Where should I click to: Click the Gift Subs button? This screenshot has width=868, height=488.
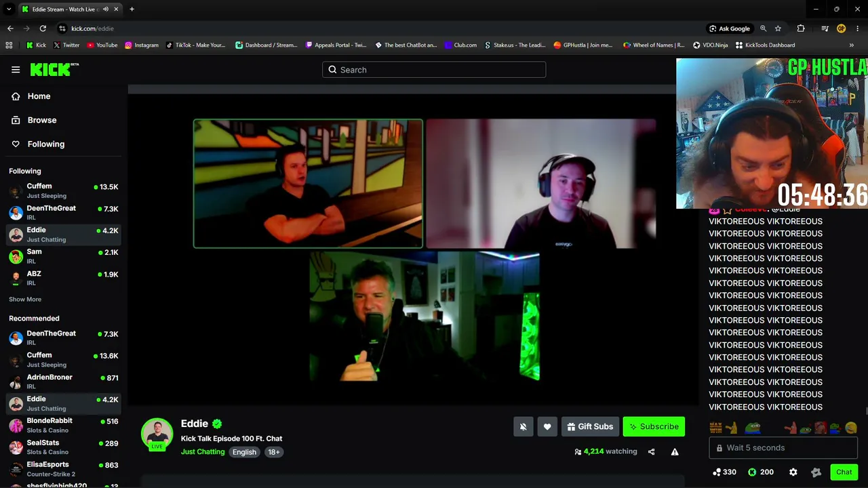[590, 426]
